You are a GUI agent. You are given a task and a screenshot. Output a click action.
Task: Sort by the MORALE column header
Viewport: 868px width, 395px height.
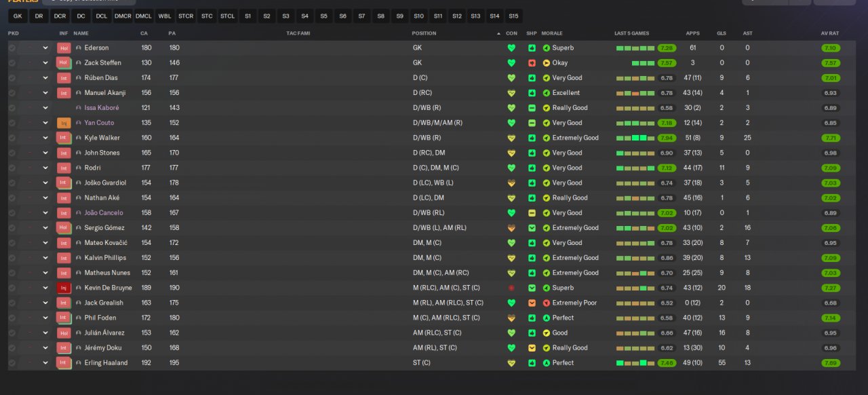tap(552, 33)
